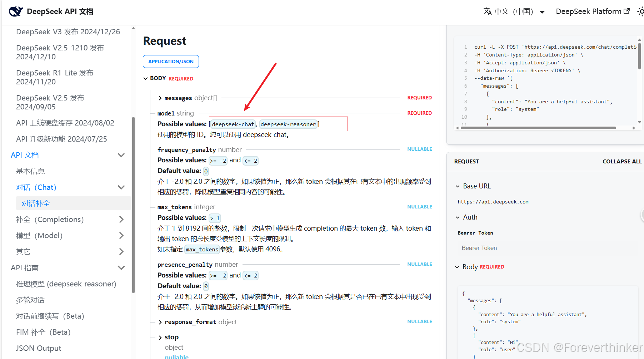The image size is (644, 359).
Task: Collapse the BODY required section
Action: tap(146, 78)
